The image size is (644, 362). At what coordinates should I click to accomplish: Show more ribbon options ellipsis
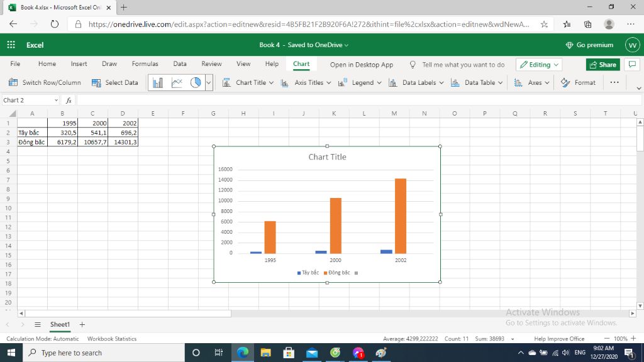pyautogui.click(x=614, y=82)
